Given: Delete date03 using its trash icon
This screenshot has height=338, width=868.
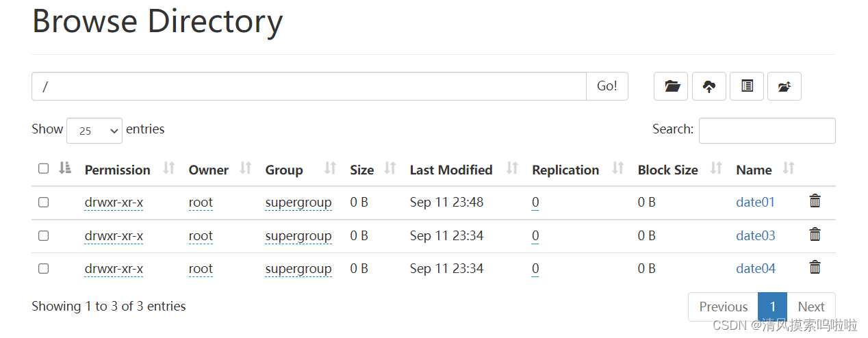Looking at the screenshot, I should tap(815, 235).
